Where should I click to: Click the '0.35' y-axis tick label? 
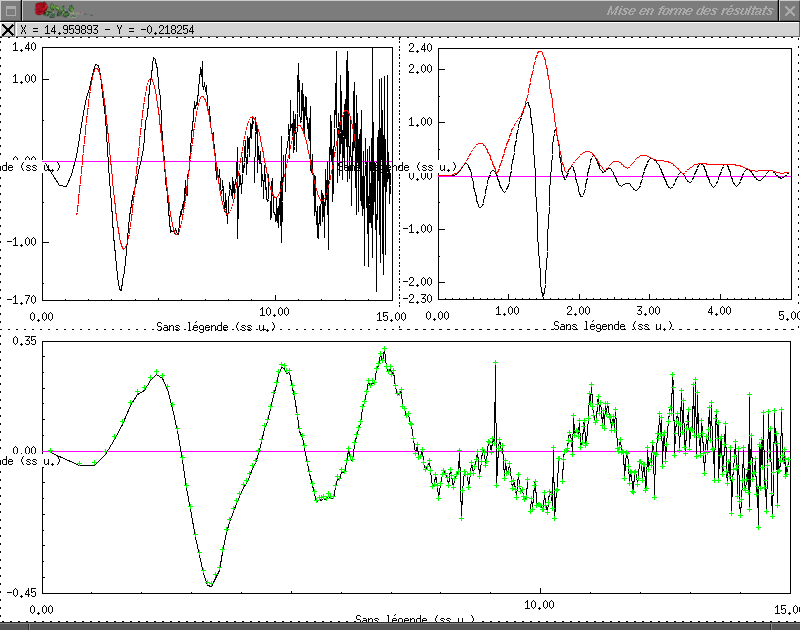click(24, 341)
